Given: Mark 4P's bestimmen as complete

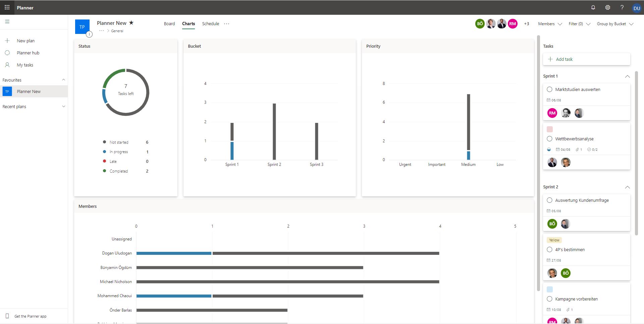Looking at the screenshot, I should click(x=549, y=249).
